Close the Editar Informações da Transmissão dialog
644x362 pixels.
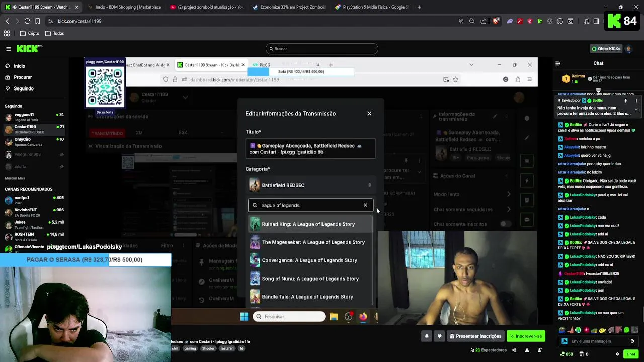[369, 114]
